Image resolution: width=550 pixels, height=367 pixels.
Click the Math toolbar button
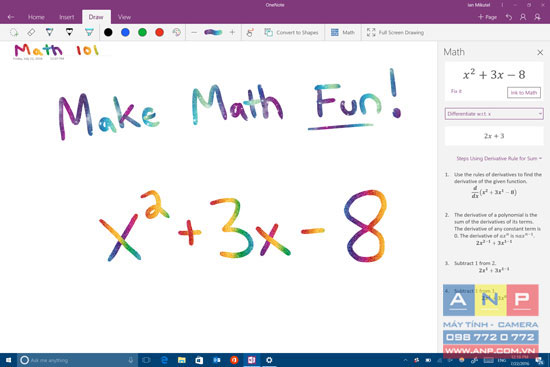coord(343,33)
